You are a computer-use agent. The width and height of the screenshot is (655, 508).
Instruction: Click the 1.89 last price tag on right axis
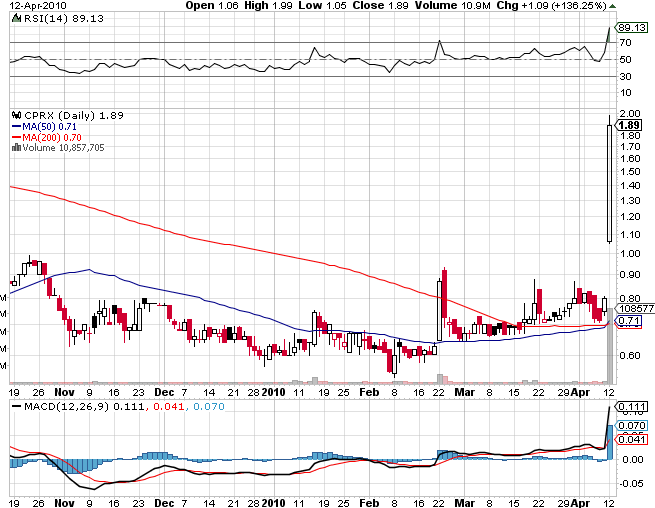click(629, 125)
